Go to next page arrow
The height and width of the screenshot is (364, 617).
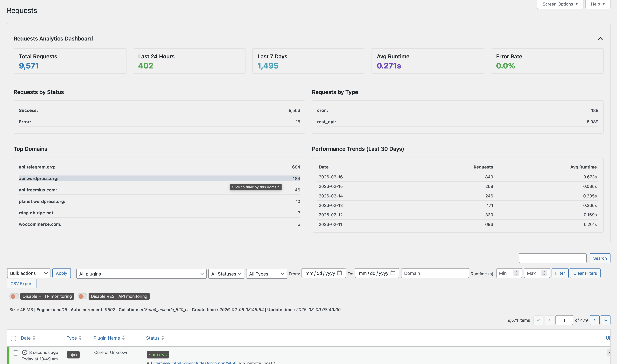click(x=594, y=320)
